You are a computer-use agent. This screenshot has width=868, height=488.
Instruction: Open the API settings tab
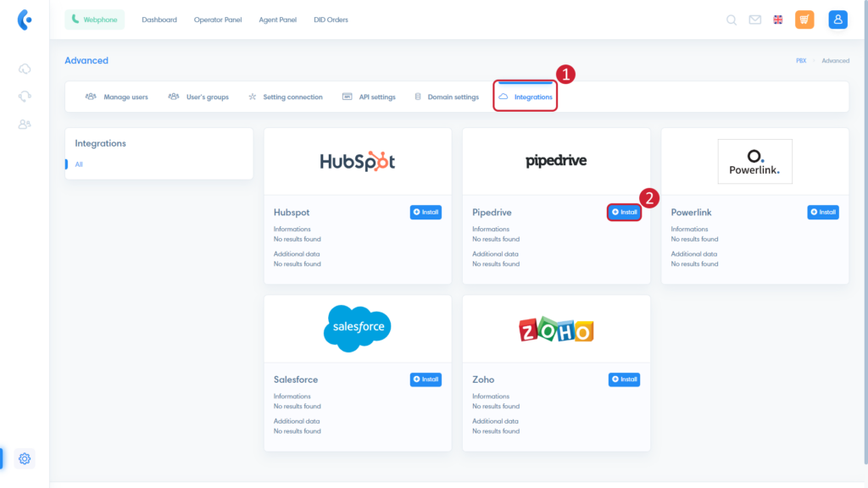pos(369,97)
